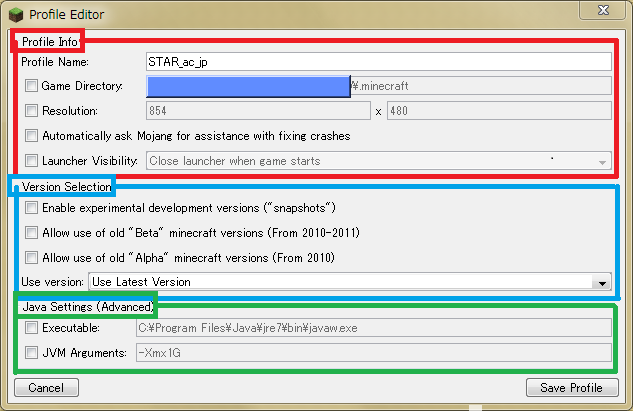Click the Profile Name text field

coord(377,61)
